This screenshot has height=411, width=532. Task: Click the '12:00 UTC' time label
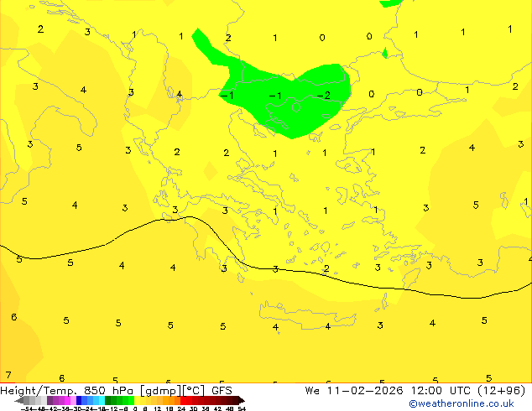click(x=441, y=391)
